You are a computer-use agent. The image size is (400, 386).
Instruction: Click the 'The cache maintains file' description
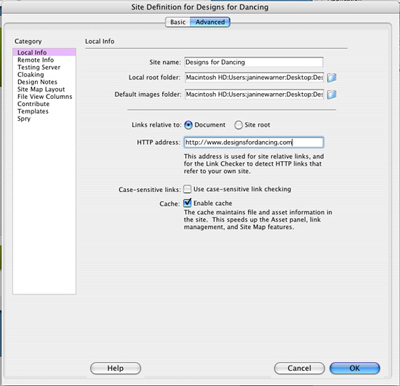tap(258, 219)
